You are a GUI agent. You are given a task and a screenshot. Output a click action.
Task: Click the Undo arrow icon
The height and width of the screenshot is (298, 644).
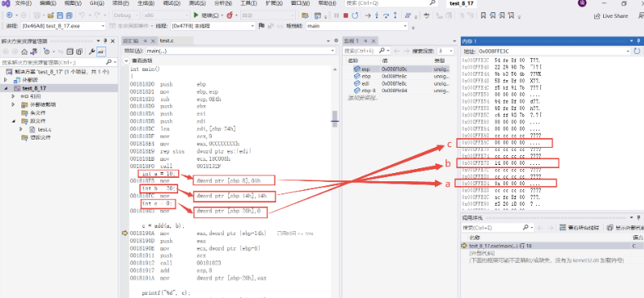[x=82, y=16]
